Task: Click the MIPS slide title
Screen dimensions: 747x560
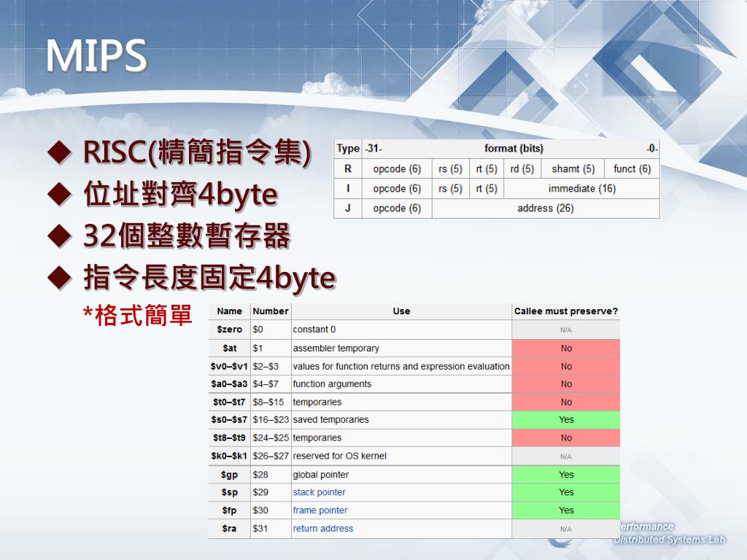Action: pyautogui.click(x=96, y=55)
